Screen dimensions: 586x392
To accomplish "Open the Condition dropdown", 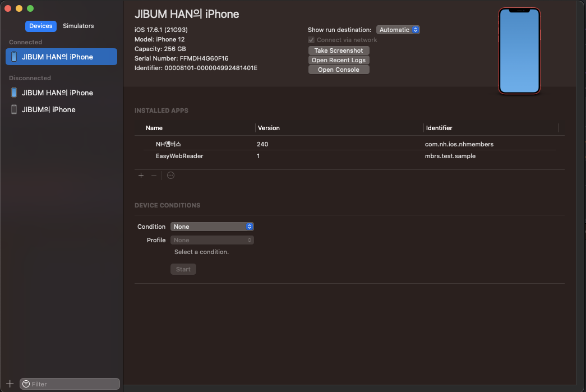I will tap(212, 227).
